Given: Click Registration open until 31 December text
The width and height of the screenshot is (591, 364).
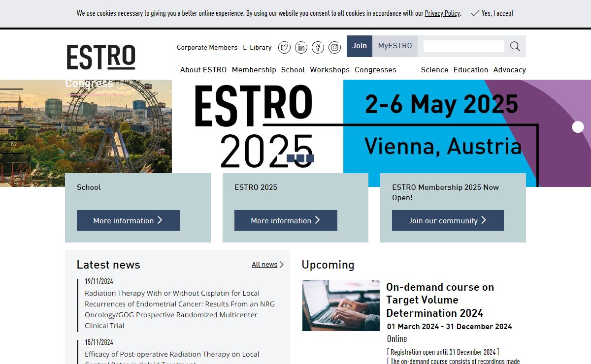Looking at the screenshot, I should point(443,352).
